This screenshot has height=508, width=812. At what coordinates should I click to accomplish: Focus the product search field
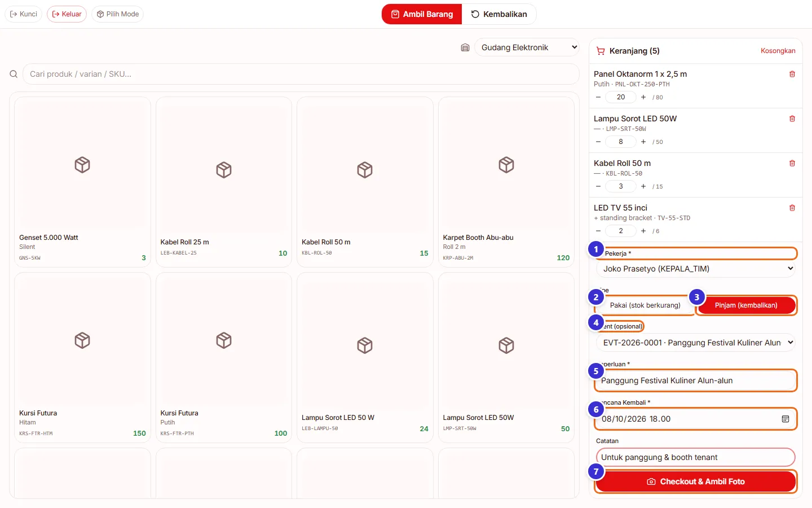click(x=301, y=74)
